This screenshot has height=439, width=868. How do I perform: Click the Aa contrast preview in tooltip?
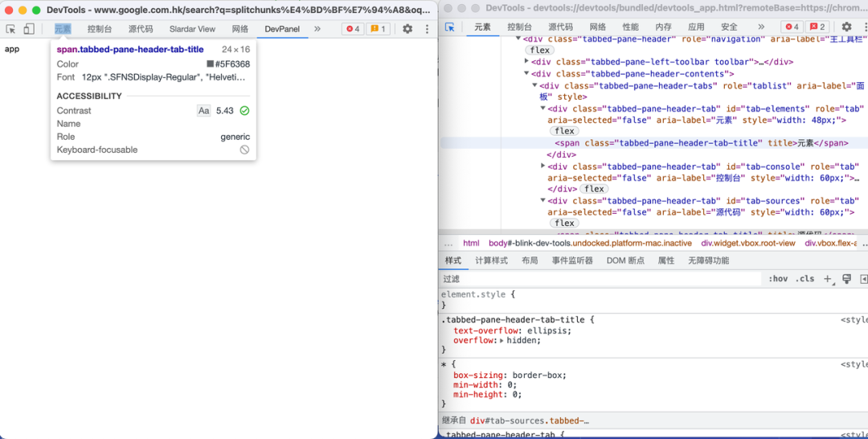203,111
